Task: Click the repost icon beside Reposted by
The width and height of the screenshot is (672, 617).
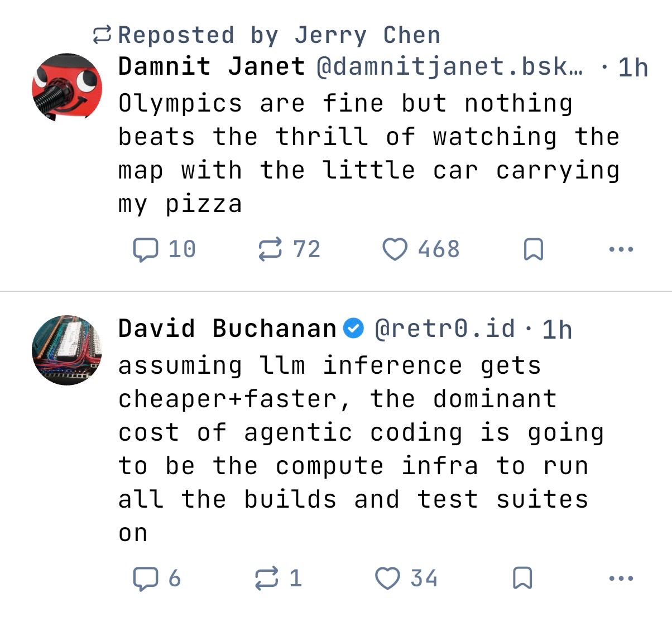Action: coord(103,35)
